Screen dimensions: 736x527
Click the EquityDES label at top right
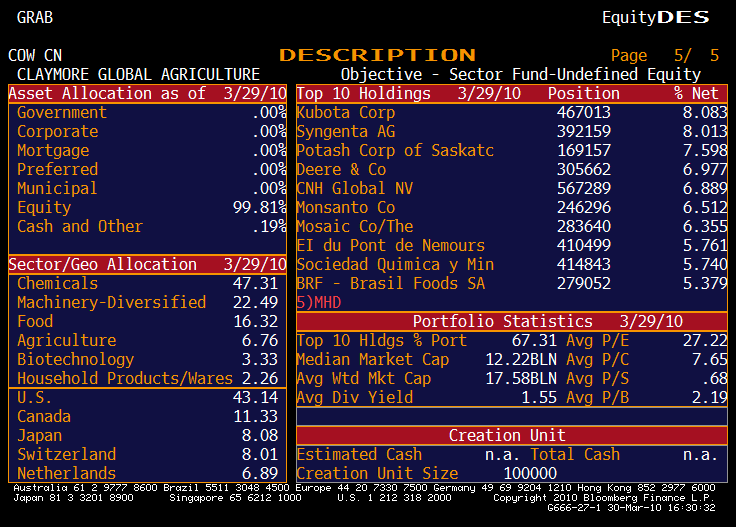point(655,17)
